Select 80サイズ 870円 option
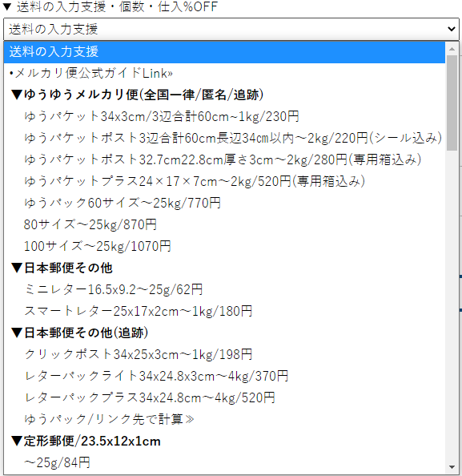The width and height of the screenshot is (462, 476). pyautogui.click(x=224, y=224)
